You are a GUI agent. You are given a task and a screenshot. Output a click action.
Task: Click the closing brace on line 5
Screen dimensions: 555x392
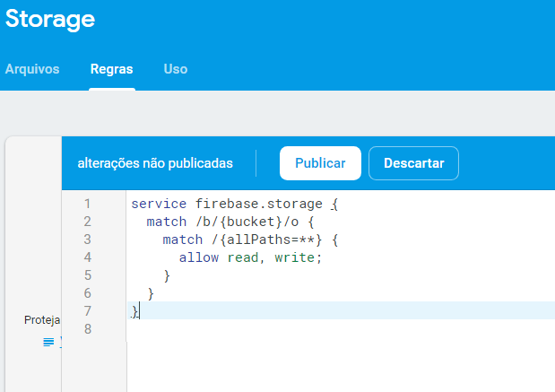pyautogui.click(x=167, y=275)
